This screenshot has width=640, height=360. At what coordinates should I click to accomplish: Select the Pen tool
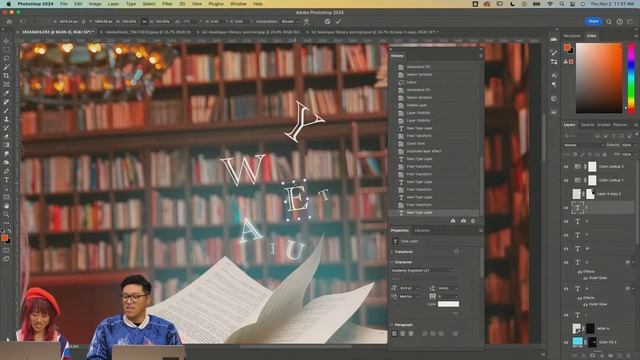click(6, 171)
